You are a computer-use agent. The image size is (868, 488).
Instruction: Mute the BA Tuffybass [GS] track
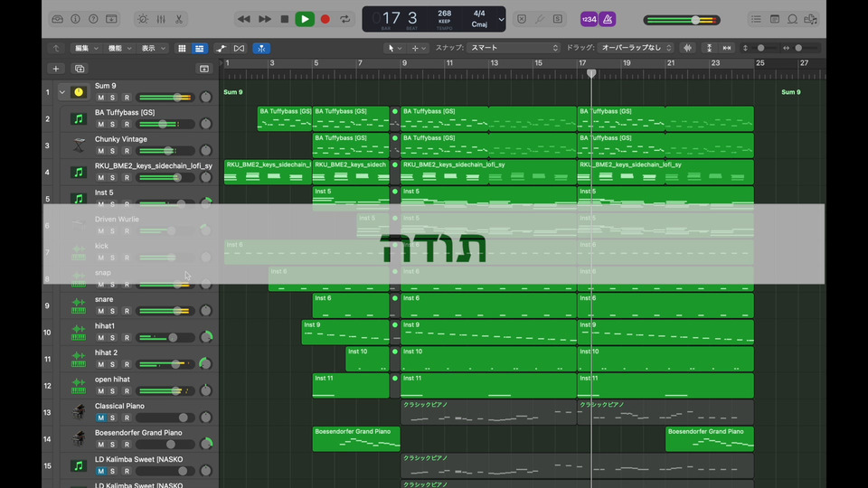100,124
